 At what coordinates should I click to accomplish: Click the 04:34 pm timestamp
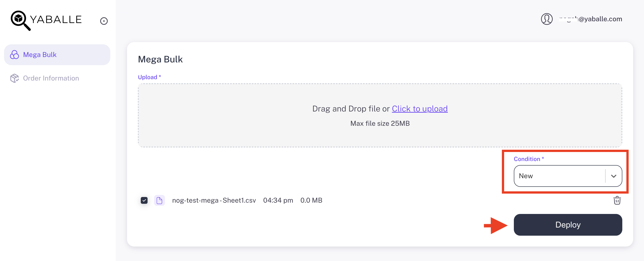coord(278,200)
